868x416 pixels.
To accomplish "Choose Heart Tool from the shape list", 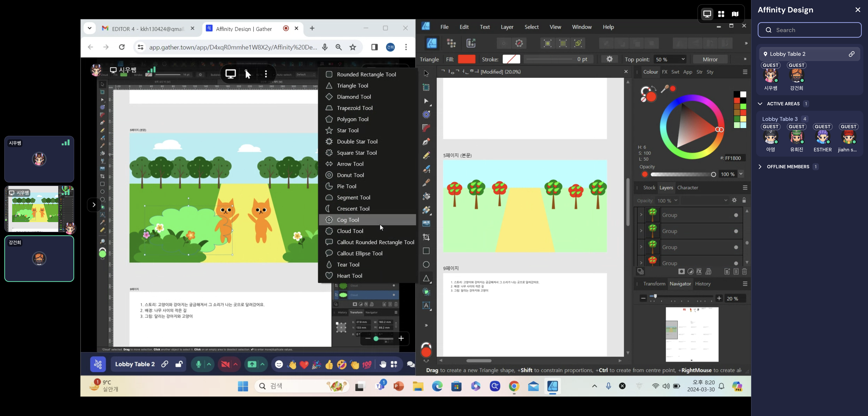I will [x=367, y=276].
